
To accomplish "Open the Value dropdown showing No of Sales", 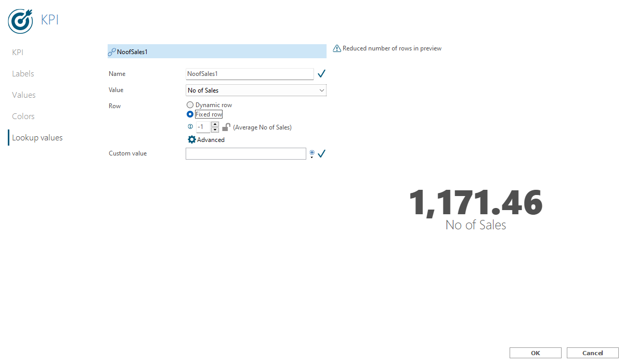I will click(x=256, y=90).
